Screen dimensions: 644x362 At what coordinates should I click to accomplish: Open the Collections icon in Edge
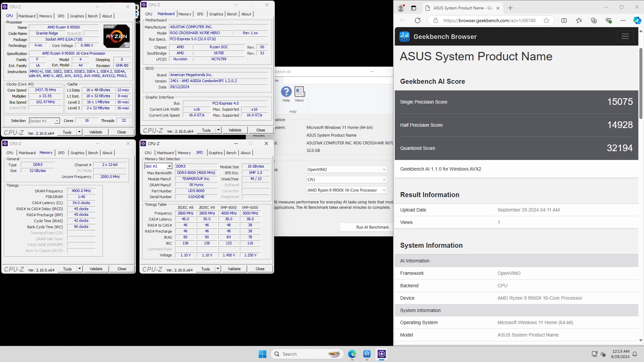click(594, 20)
